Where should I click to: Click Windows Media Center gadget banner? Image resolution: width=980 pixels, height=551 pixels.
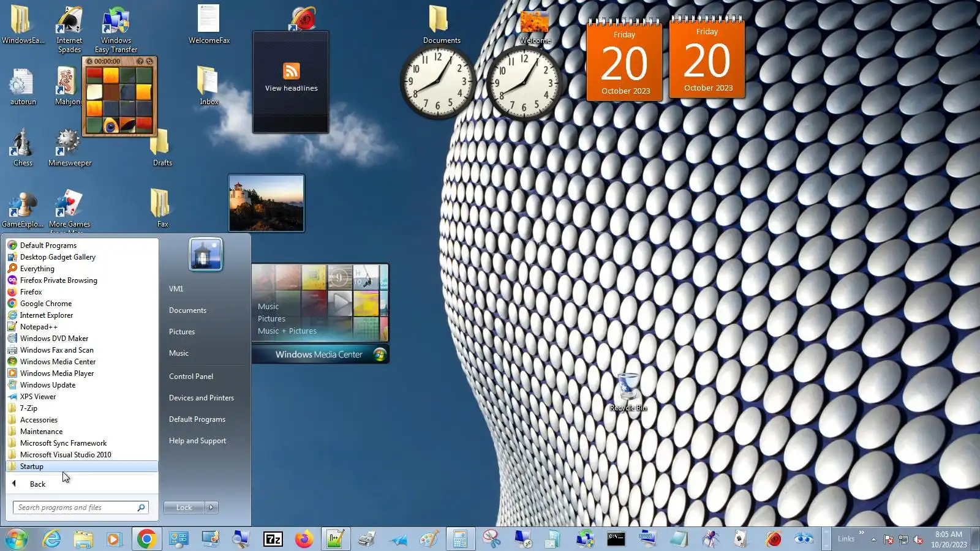coord(320,354)
